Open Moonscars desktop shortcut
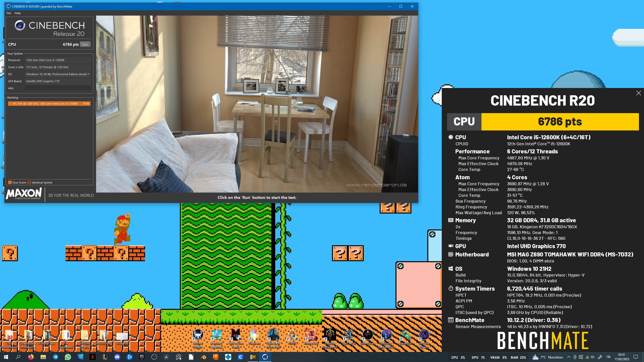644x362 pixels. 368,337
